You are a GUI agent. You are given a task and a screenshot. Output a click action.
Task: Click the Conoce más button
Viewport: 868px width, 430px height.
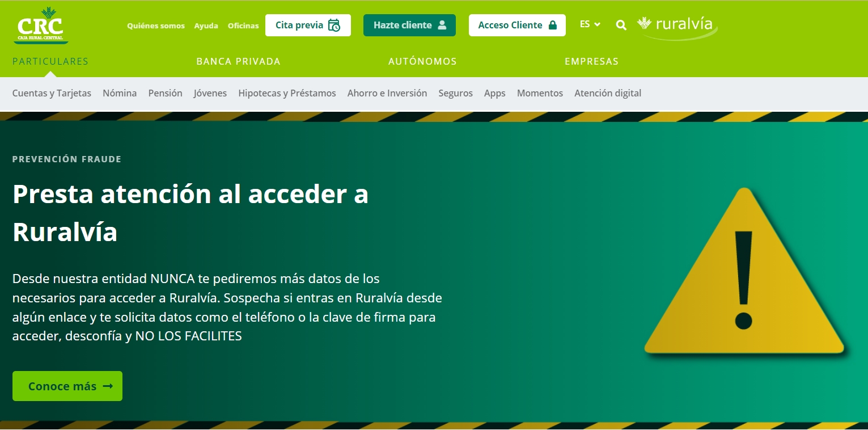[67, 386]
